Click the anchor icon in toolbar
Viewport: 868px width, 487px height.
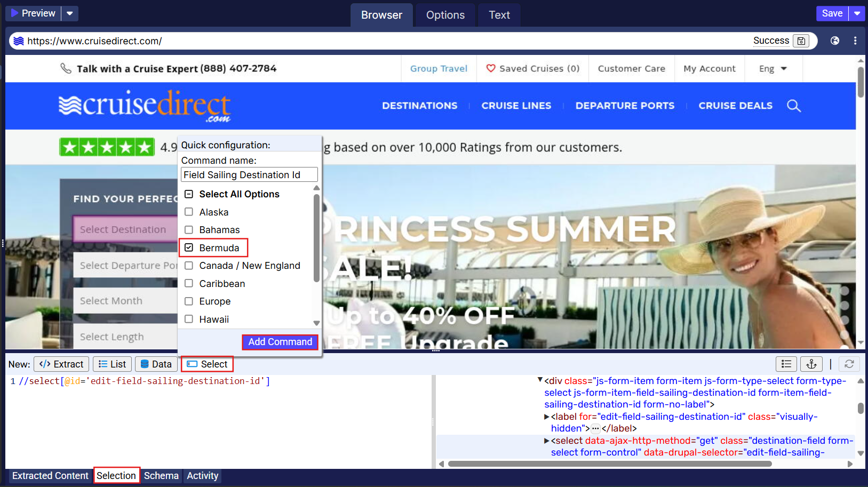[811, 364]
